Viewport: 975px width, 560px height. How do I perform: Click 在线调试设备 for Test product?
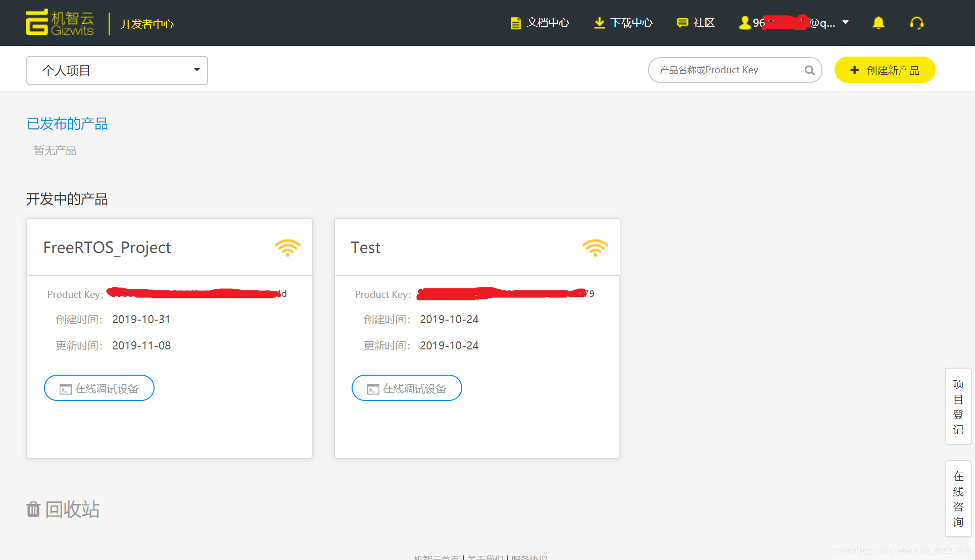coord(407,388)
